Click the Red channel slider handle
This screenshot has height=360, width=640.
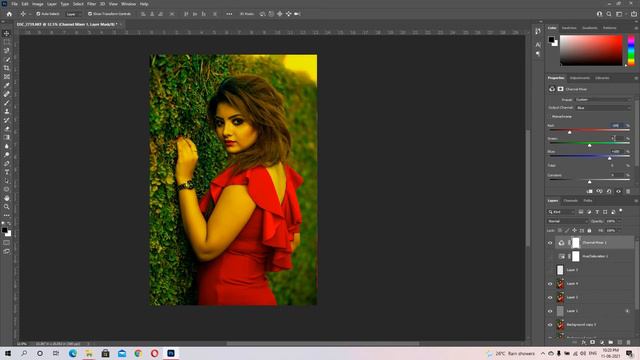tap(569, 132)
